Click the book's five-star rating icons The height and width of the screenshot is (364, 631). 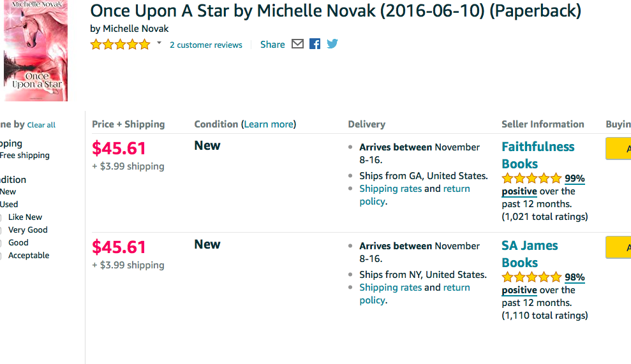[120, 45]
